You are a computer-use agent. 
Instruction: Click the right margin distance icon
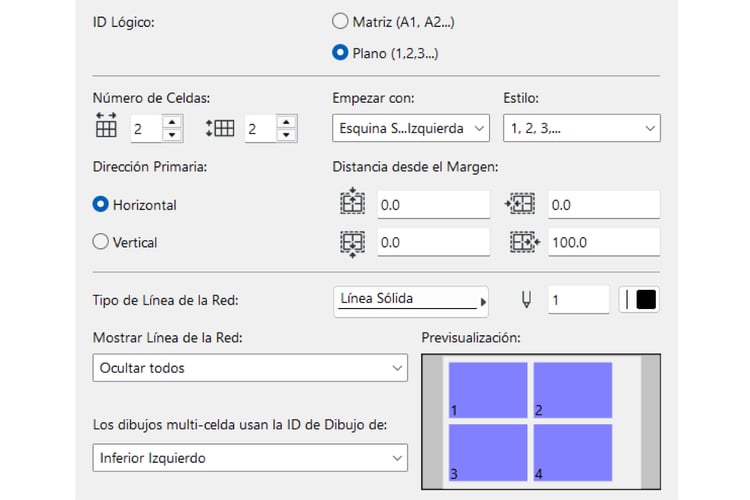tap(523, 242)
